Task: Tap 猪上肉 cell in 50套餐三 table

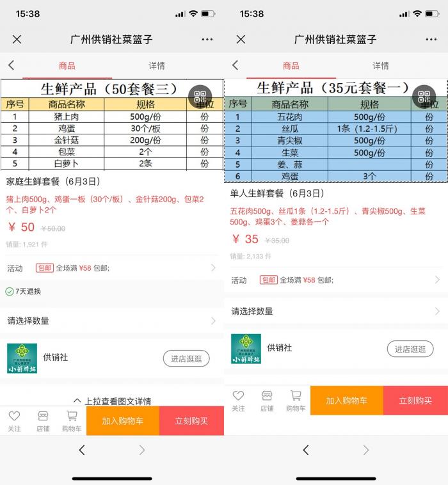Action: pos(67,116)
